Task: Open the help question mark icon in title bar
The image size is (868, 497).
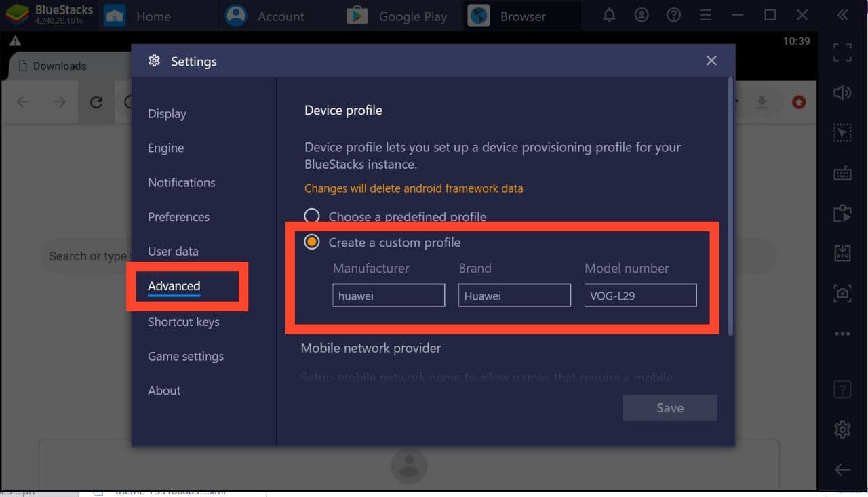Action: click(x=673, y=15)
